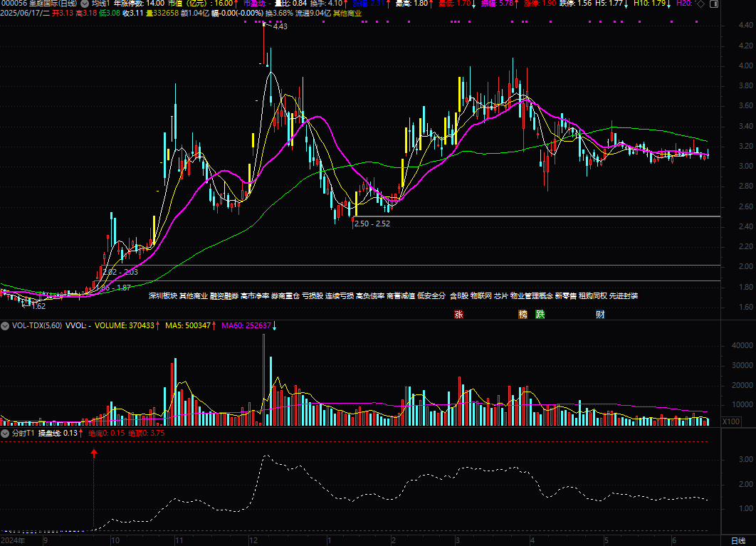Open the 连续亏损 concept tag
The height and width of the screenshot is (546, 756).
click(x=340, y=295)
